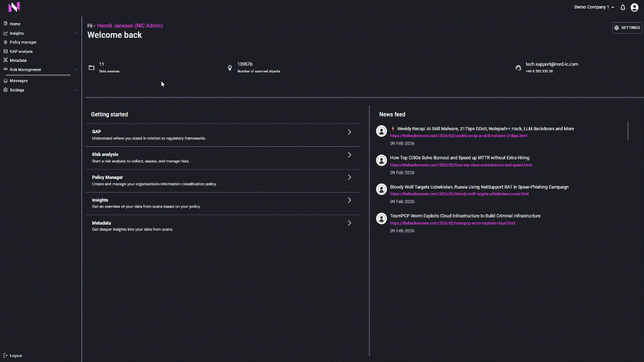This screenshot has height=362, width=644.
Task: Click the Metadata icon in the sidebar
Action: click(6, 60)
